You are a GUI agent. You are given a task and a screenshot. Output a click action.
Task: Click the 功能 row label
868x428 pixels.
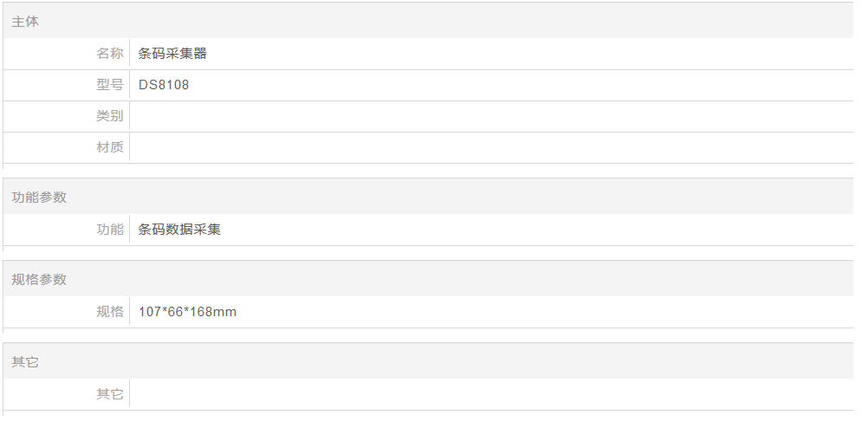(109, 230)
